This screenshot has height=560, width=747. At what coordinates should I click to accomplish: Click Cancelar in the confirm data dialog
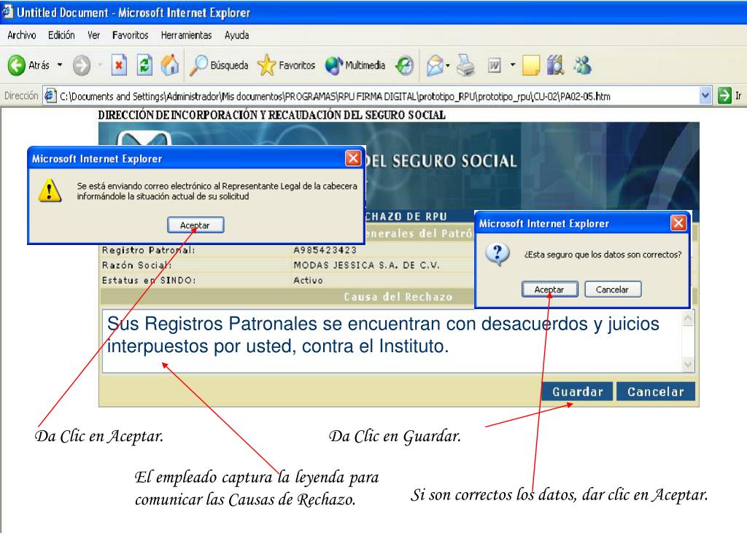tap(613, 289)
